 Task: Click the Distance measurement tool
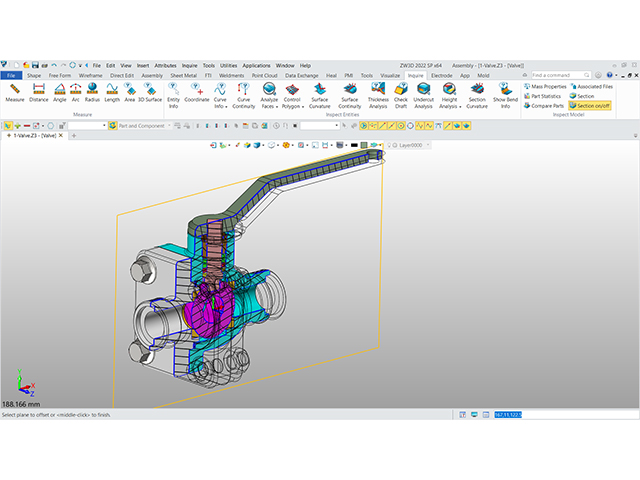[39, 92]
